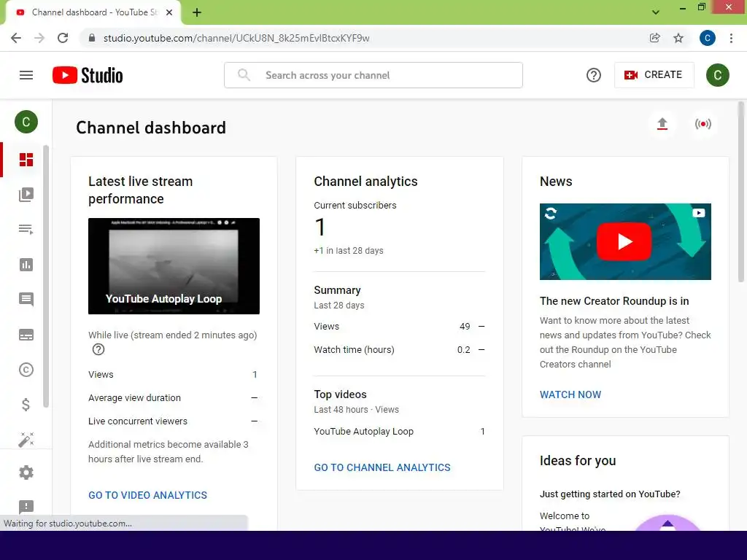Image resolution: width=747 pixels, height=560 pixels.
Task: Select the Dashboard sidebar icon
Action: pos(26,160)
